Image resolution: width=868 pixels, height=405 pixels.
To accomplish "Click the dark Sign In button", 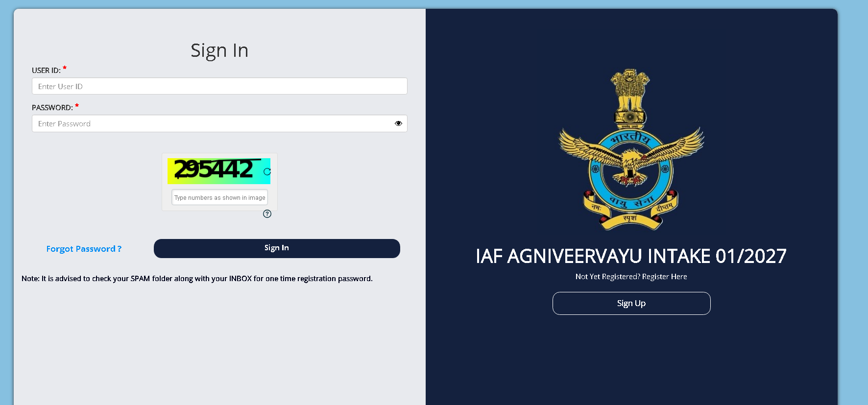I will click(277, 248).
